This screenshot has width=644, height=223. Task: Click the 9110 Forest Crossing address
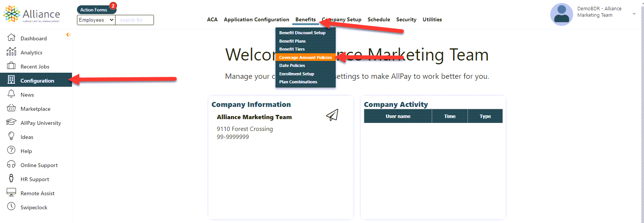click(x=245, y=129)
